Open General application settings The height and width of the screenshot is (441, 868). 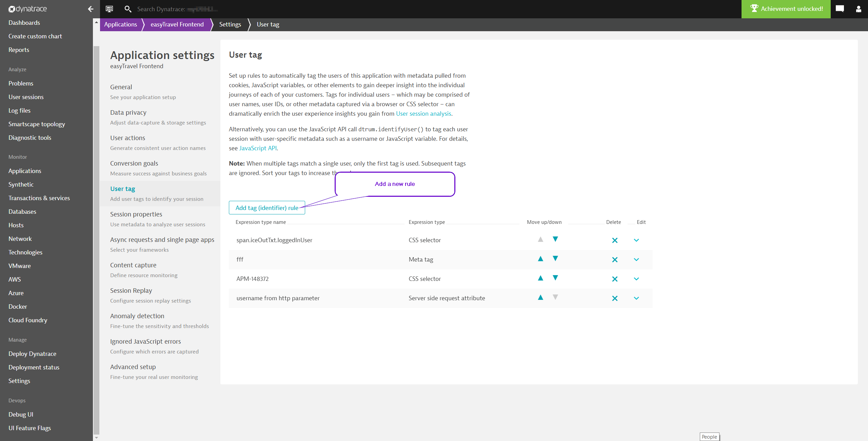[160, 92]
